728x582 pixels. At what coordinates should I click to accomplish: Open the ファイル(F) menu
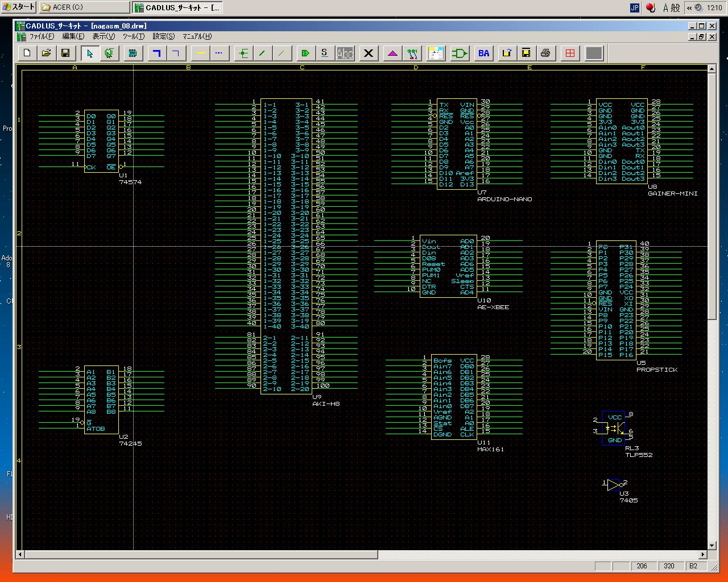click(x=42, y=36)
